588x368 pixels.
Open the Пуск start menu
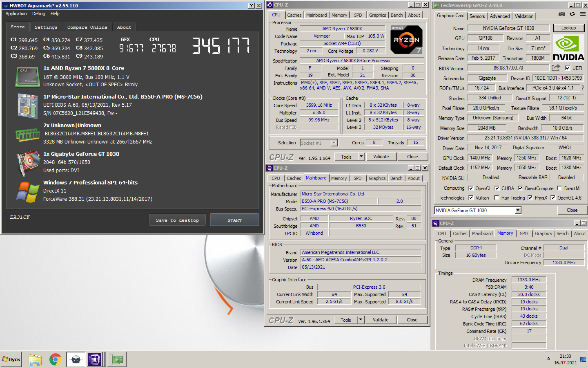coord(11,359)
